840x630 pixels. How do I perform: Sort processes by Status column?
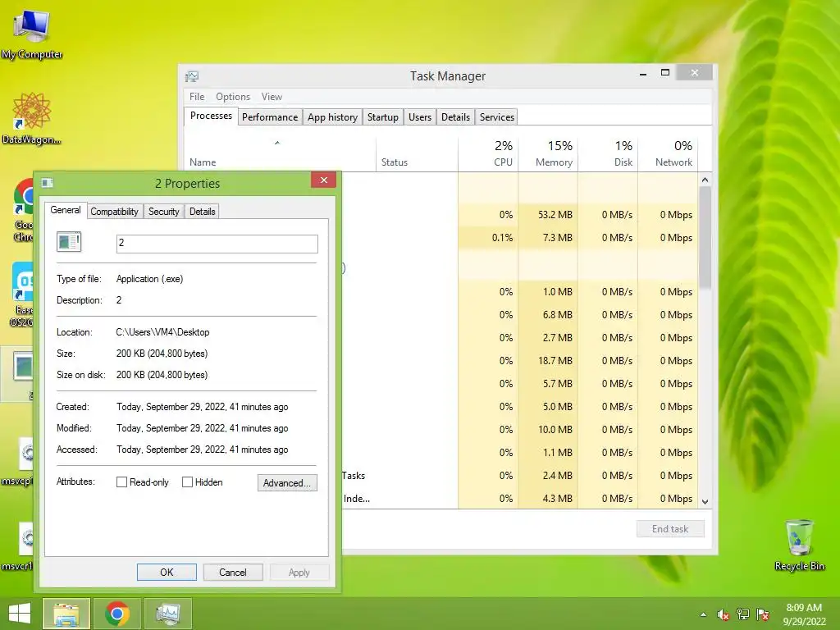(x=418, y=155)
